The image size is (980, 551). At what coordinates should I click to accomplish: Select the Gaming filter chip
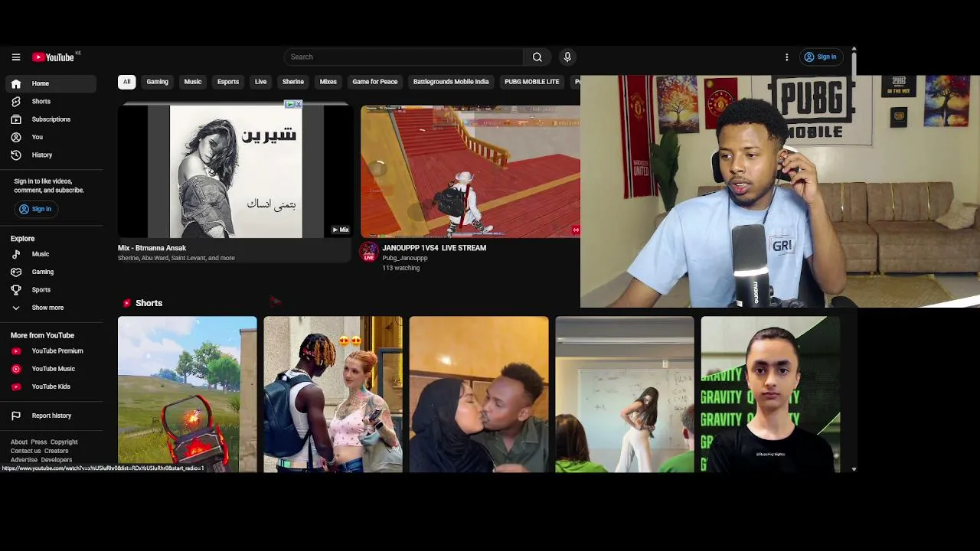158,82
